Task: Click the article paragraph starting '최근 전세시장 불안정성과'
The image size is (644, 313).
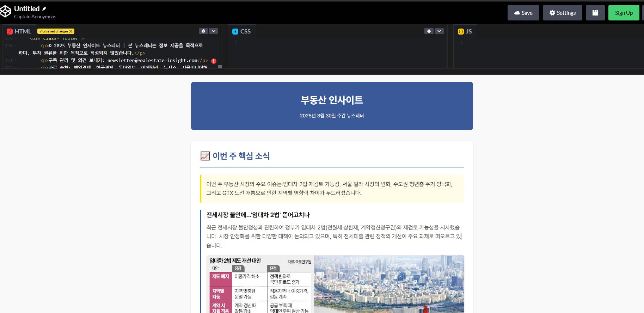Action: tap(334, 236)
